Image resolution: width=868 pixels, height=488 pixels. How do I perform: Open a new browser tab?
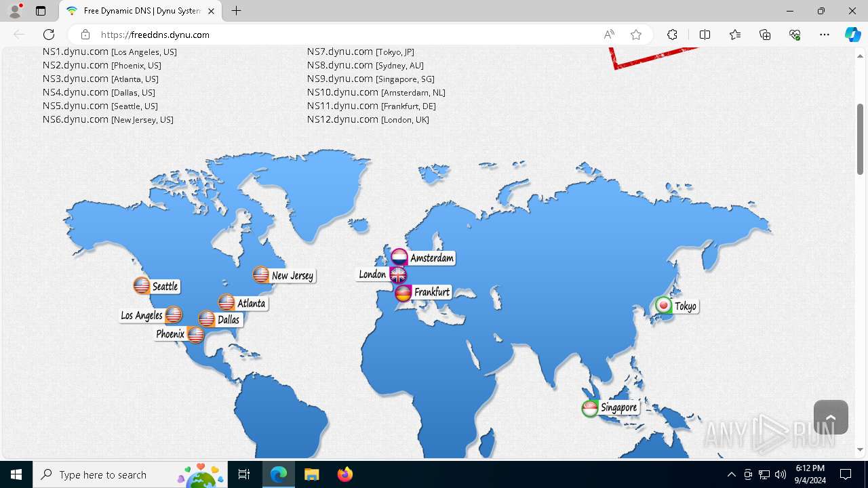pos(236,11)
